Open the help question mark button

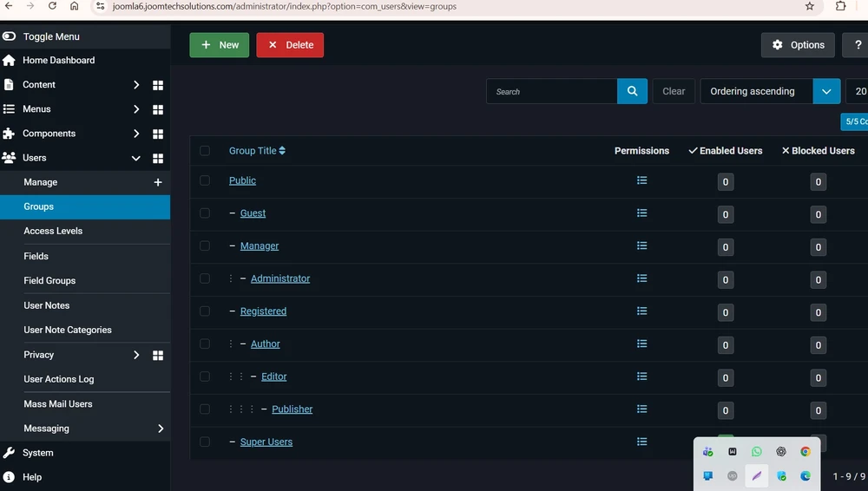point(857,45)
